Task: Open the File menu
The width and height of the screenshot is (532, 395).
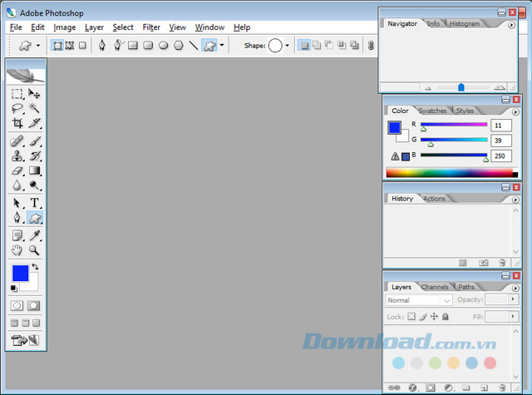Action: pos(16,27)
